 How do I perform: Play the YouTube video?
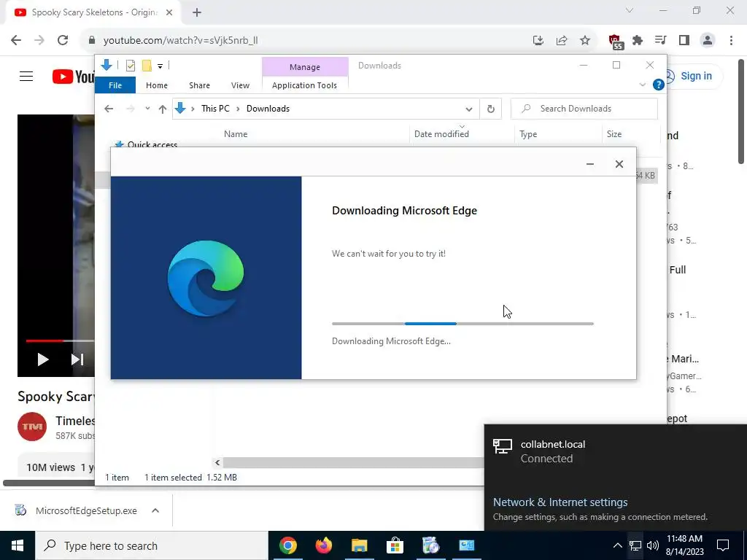[x=43, y=359]
